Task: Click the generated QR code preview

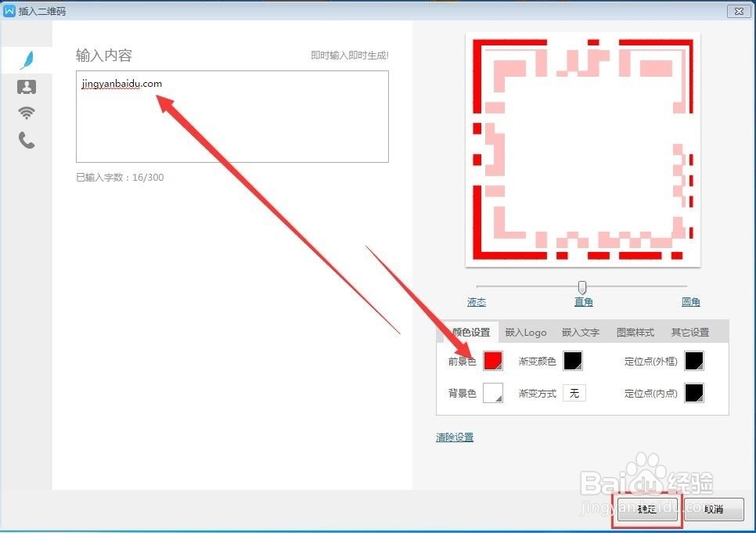Action: coord(583,149)
